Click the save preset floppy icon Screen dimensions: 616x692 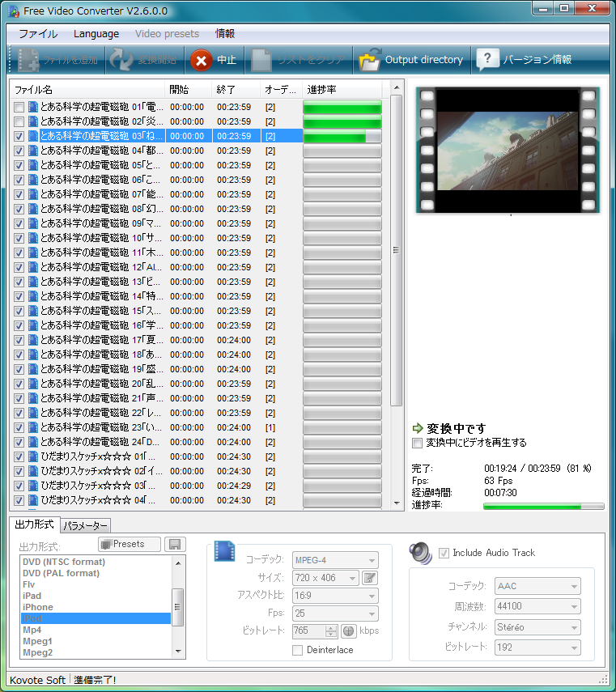pyautogui.click(x=175, y=544)
